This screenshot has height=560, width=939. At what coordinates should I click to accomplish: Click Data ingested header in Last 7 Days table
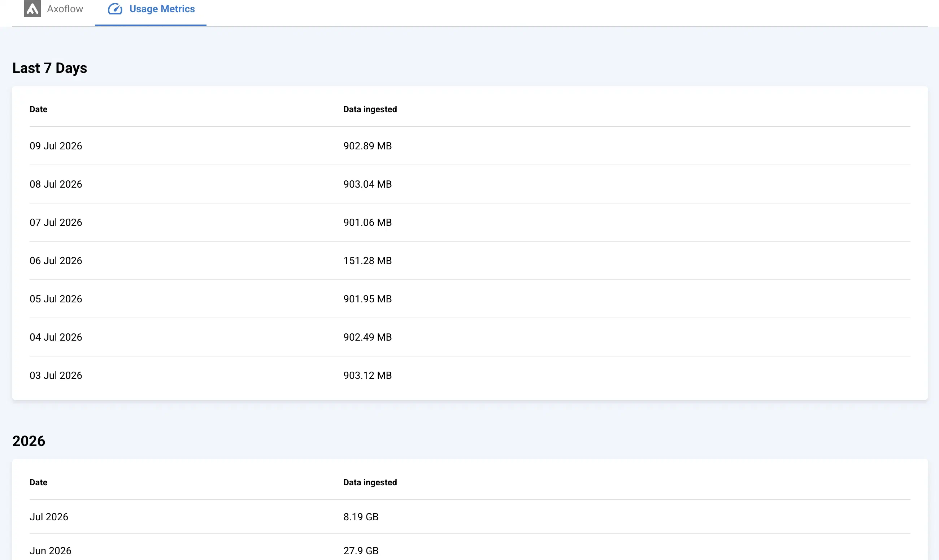coord(370,109)
